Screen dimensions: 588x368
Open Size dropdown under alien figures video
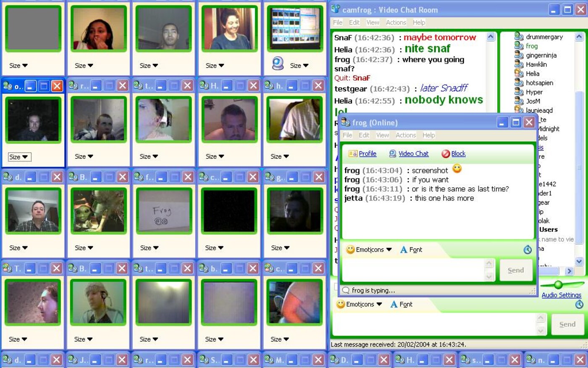[x=84, y=248]
